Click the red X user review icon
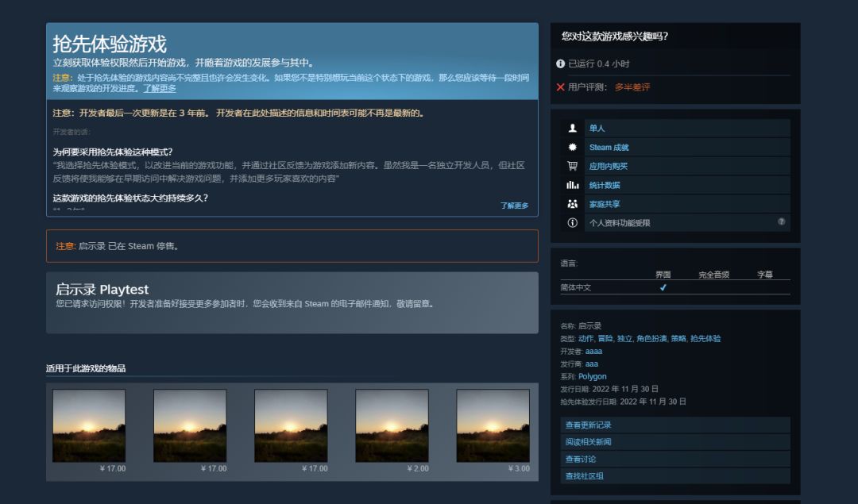The width and height of the screenshot is (858, 504). 560,87
